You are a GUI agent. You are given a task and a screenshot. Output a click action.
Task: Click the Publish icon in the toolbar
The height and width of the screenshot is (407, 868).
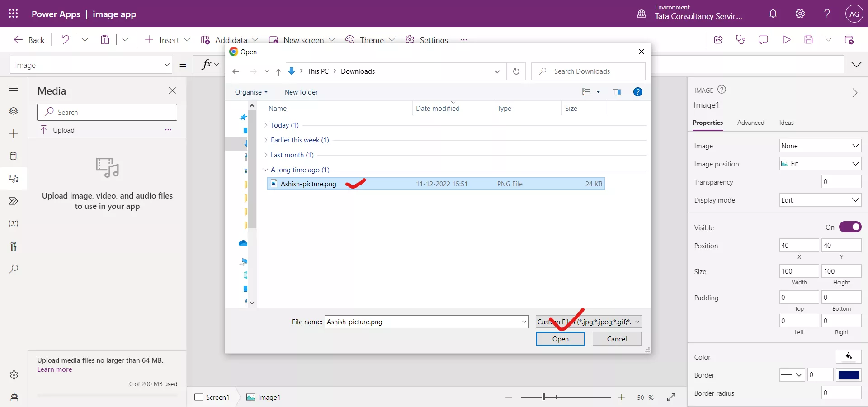pyautogui.click(x=849, y=40)
